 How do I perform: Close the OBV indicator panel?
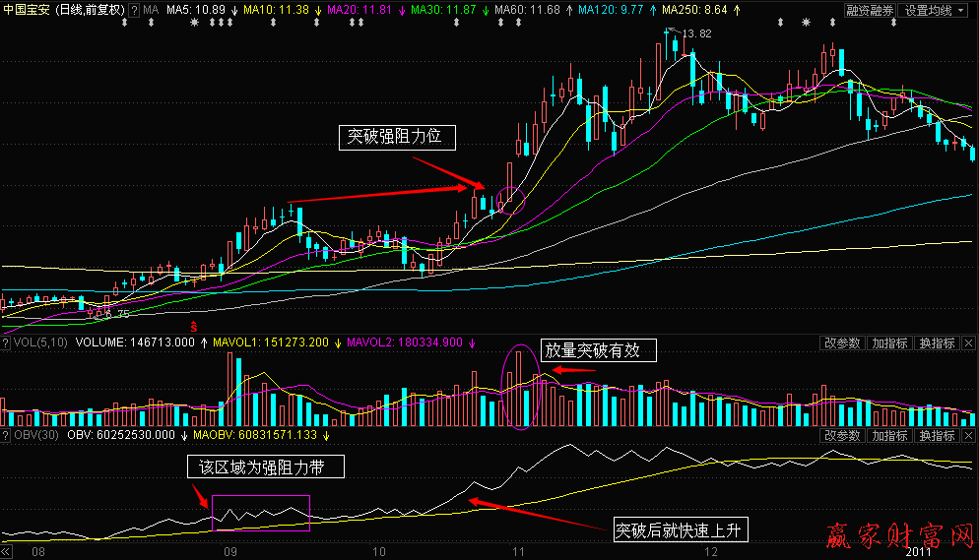[968, 435]
